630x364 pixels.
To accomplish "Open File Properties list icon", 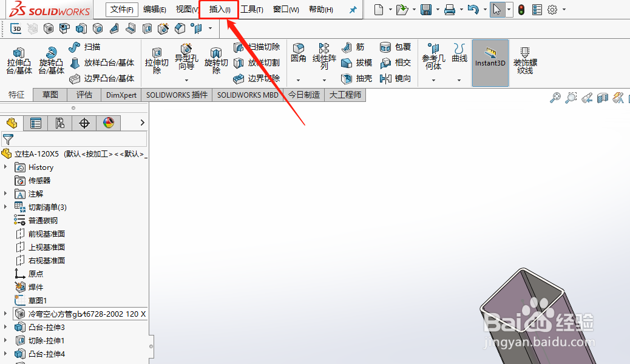I will tap(537, 10).
